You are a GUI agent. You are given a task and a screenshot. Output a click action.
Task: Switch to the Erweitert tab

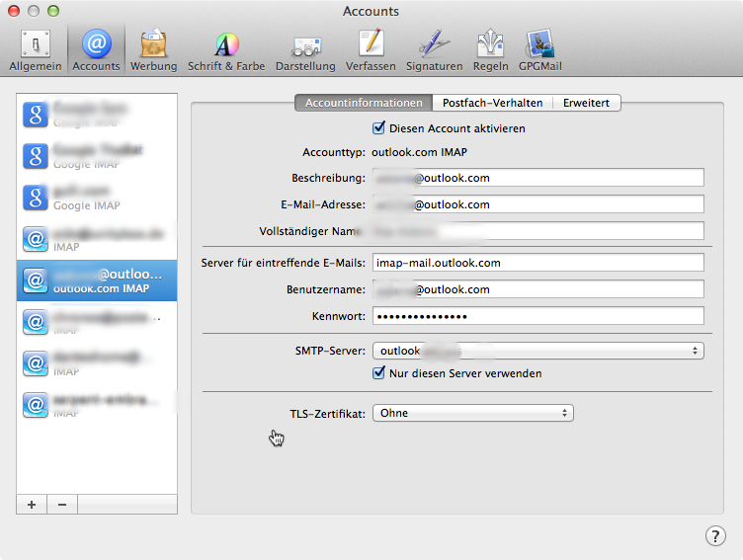pyautogui.click(x=586, y=103)
